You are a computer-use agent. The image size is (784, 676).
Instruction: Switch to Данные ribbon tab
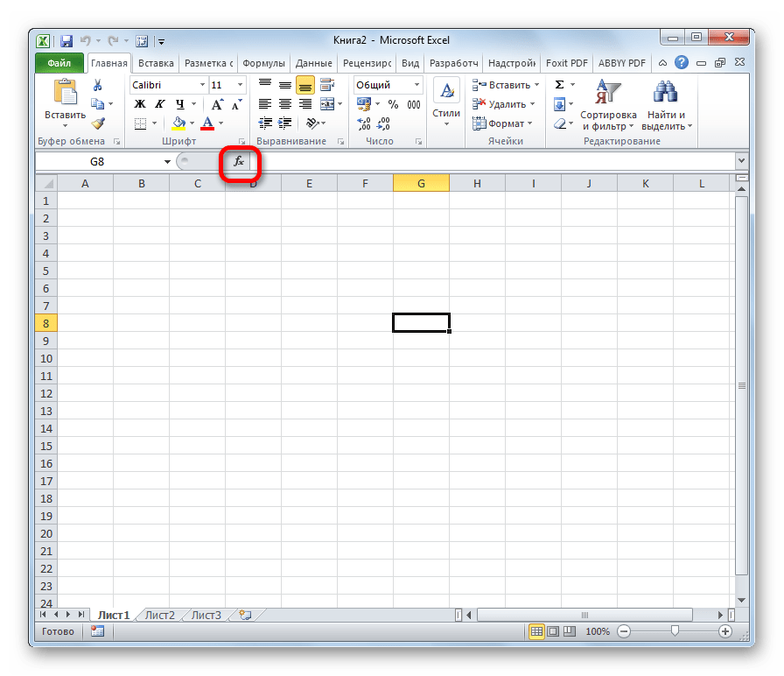pyautogui.click(x=313, y=63)
